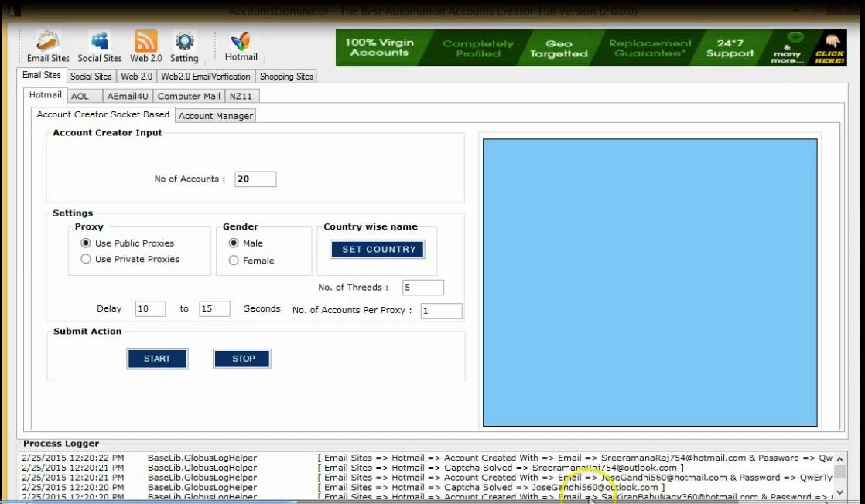Open the Shopping Sites tab

click(x=286, y=77)
